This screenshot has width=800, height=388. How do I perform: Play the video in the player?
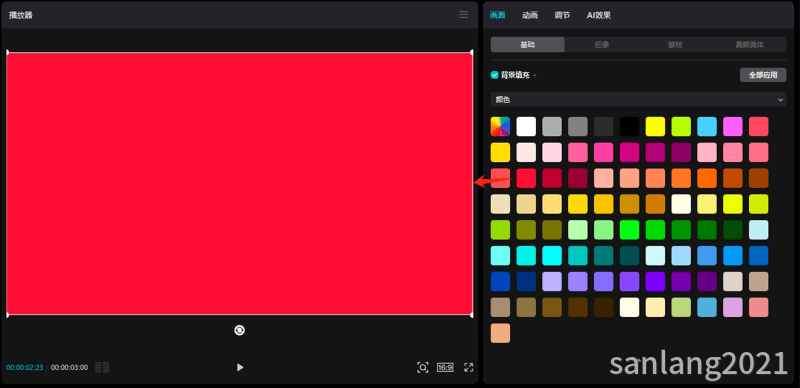(x=240, y=367)
